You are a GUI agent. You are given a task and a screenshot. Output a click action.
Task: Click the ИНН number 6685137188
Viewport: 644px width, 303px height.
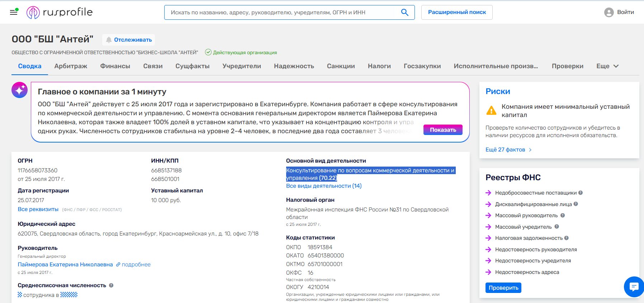click(166, 171)
